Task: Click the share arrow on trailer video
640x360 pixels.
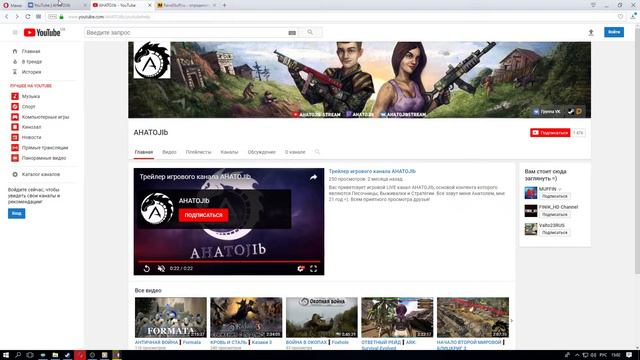Action: click(x=313, y=177)
